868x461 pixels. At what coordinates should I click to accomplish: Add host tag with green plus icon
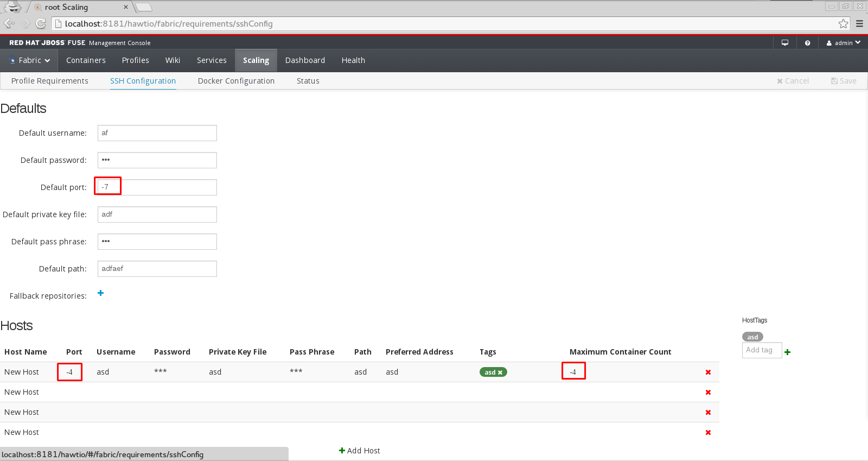(787, 352)
